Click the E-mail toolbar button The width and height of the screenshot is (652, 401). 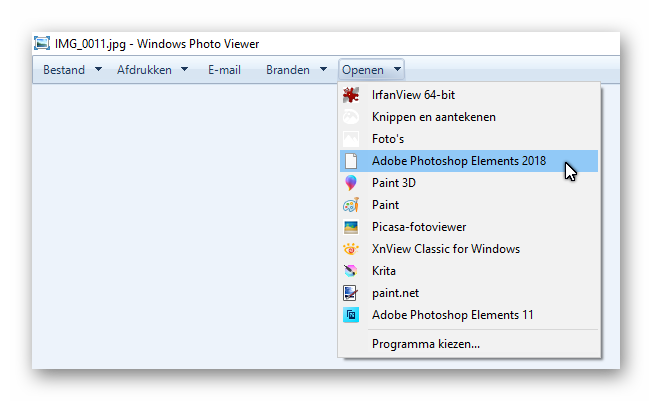click(x=225, y=70)
